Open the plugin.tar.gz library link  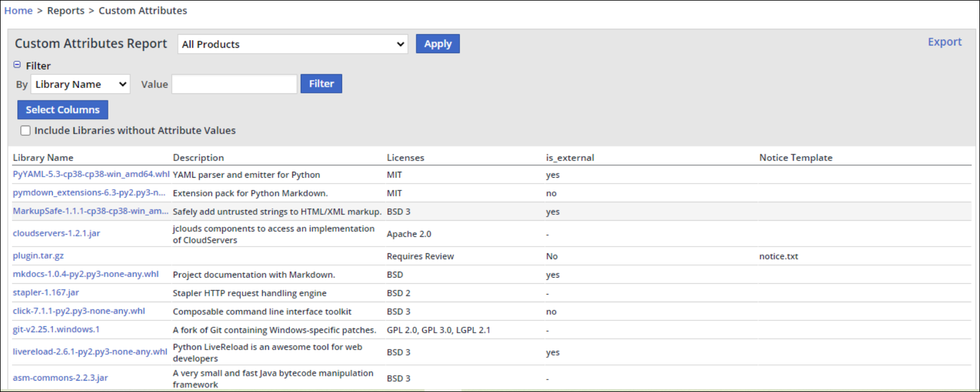coord(38,256)
